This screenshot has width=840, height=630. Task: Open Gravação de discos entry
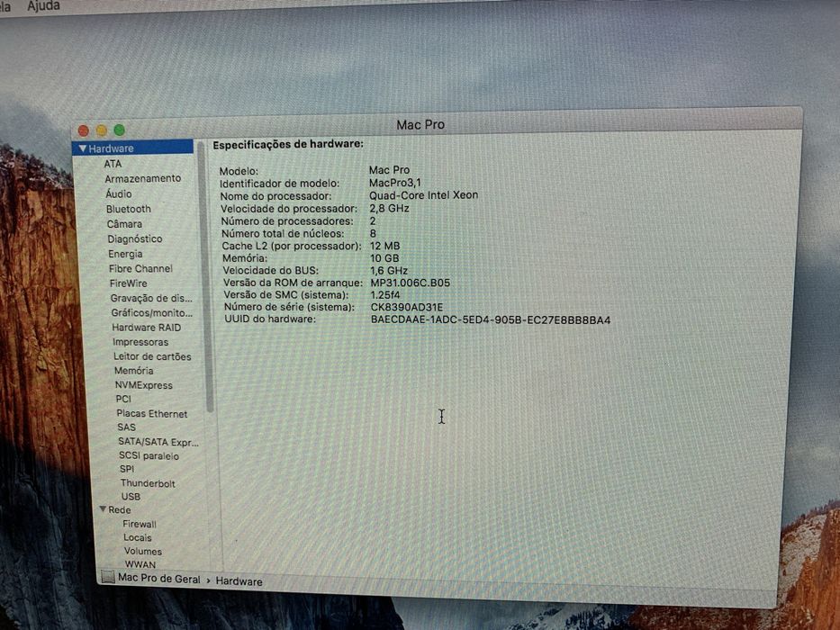(x=151, y=299)
